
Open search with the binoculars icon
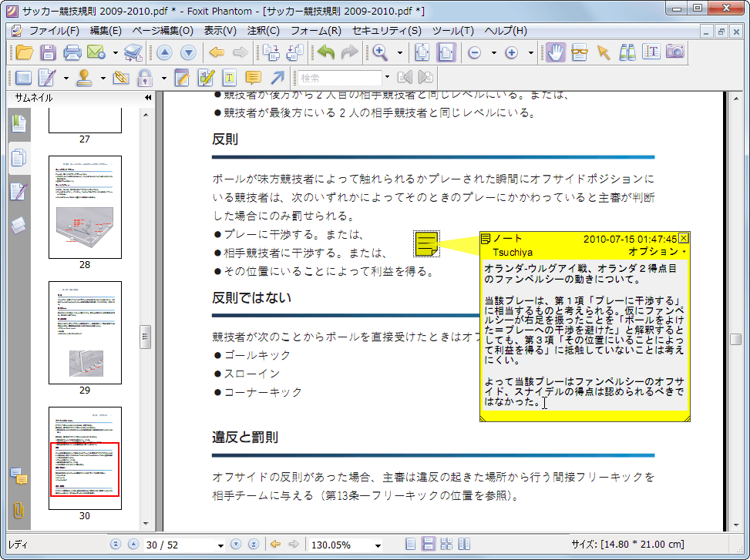627,52
